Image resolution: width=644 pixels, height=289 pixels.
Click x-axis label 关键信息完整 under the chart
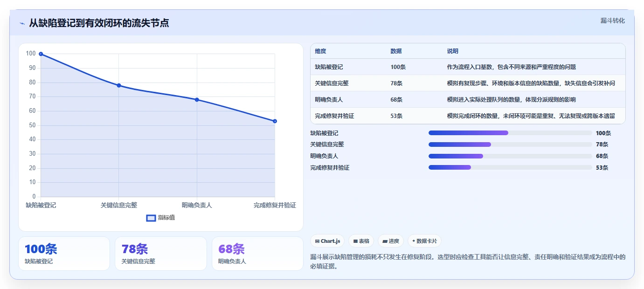click(x=119, y=205)
